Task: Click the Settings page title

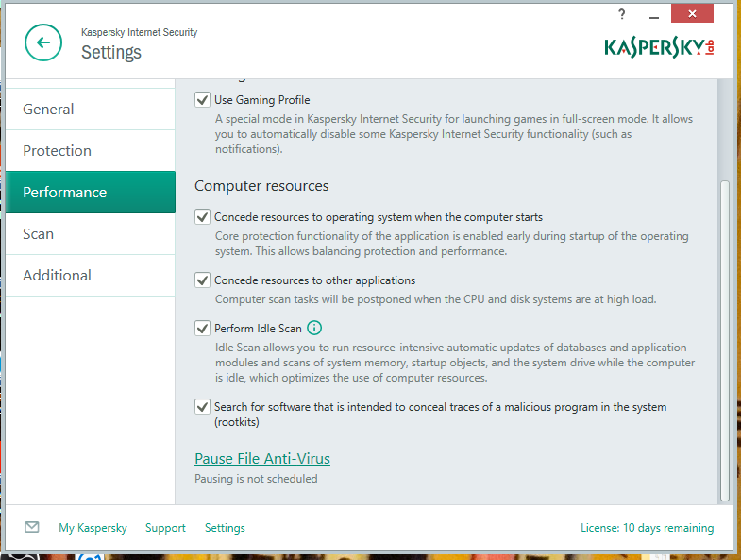Action: point(111,52)
